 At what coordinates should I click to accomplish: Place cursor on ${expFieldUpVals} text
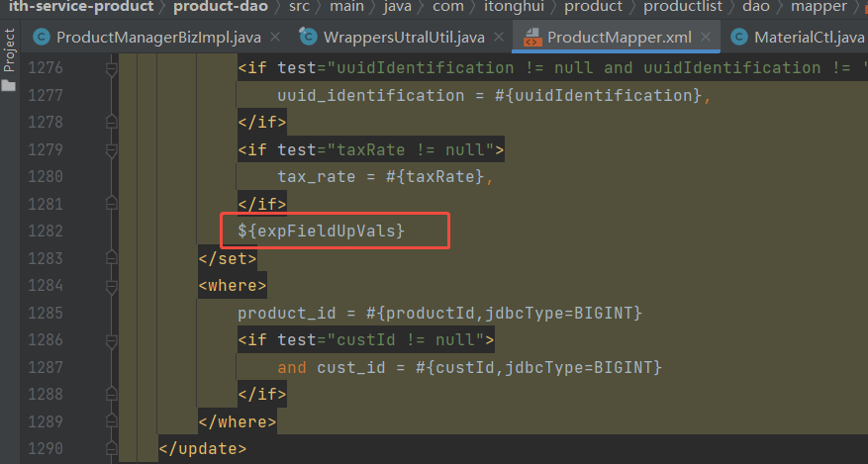321,231
